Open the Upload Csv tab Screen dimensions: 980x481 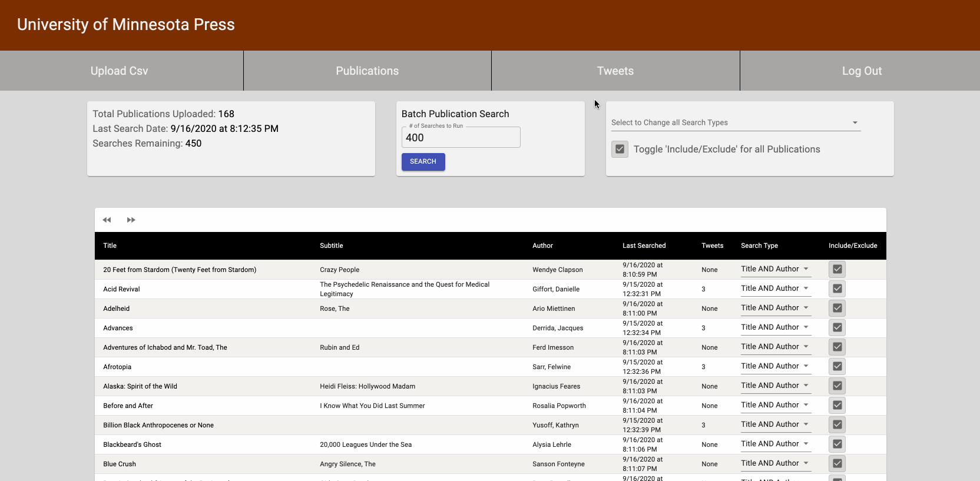(120, 71)
